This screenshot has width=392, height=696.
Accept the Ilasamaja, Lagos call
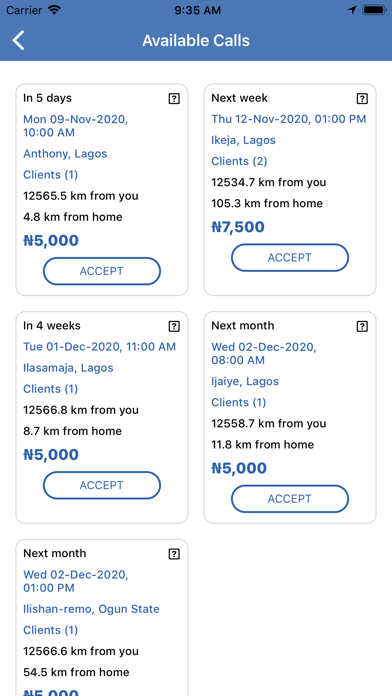tap(102, 485)
